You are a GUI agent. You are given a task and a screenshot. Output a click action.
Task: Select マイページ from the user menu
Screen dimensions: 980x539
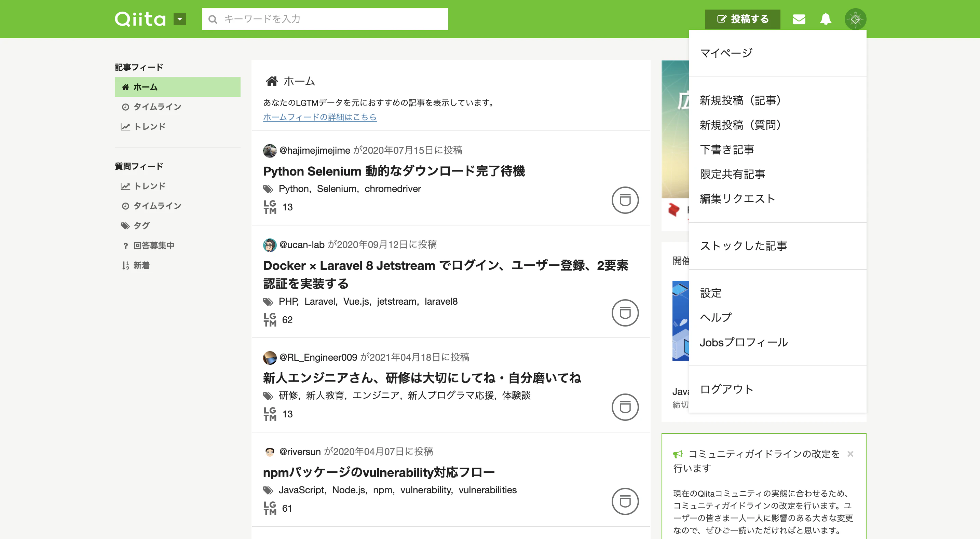click(x=726, y=53)
